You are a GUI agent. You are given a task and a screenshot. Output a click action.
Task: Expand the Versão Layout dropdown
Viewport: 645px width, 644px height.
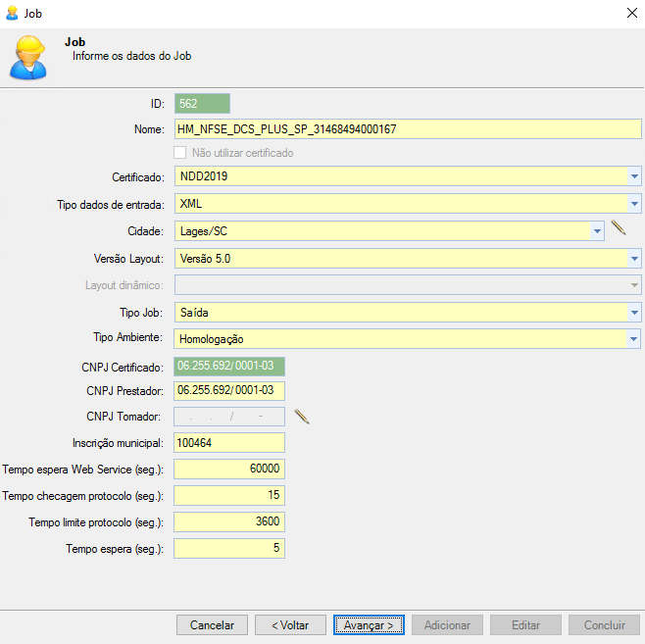(634, 259)
